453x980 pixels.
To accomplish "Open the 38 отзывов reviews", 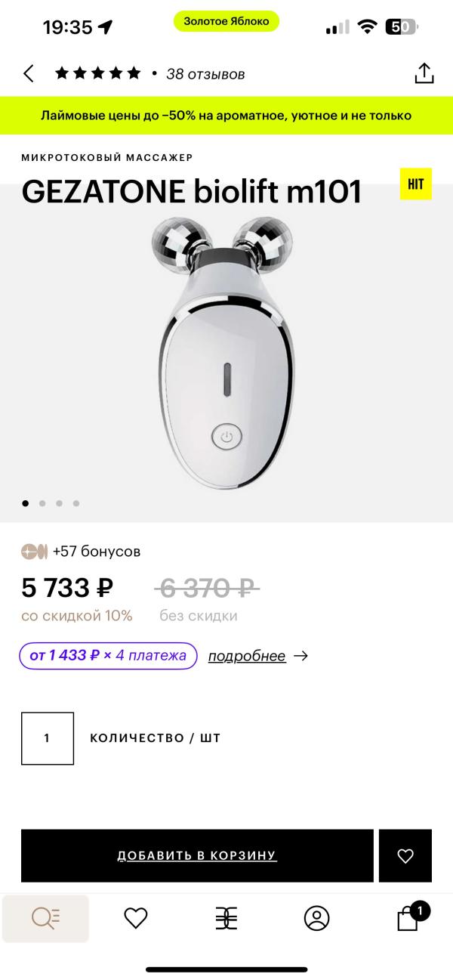I will [x=205, y=74].
